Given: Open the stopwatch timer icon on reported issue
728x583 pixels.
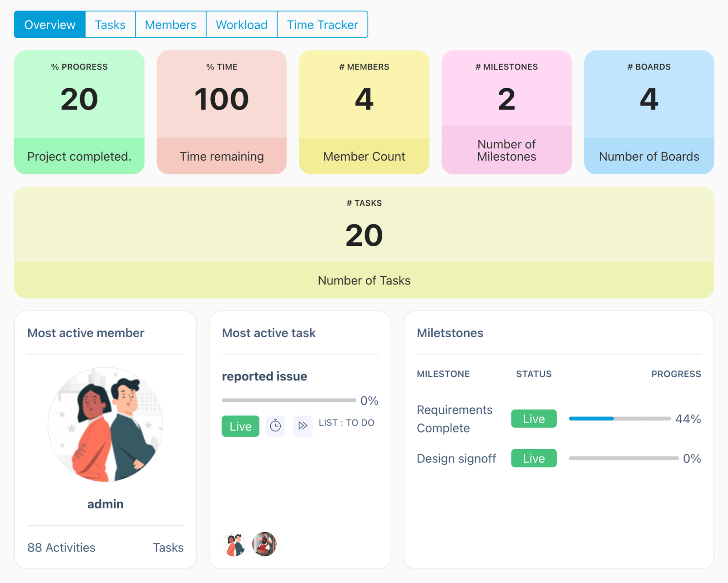Looking at the screenshot, I should click(x=275, y=426).
